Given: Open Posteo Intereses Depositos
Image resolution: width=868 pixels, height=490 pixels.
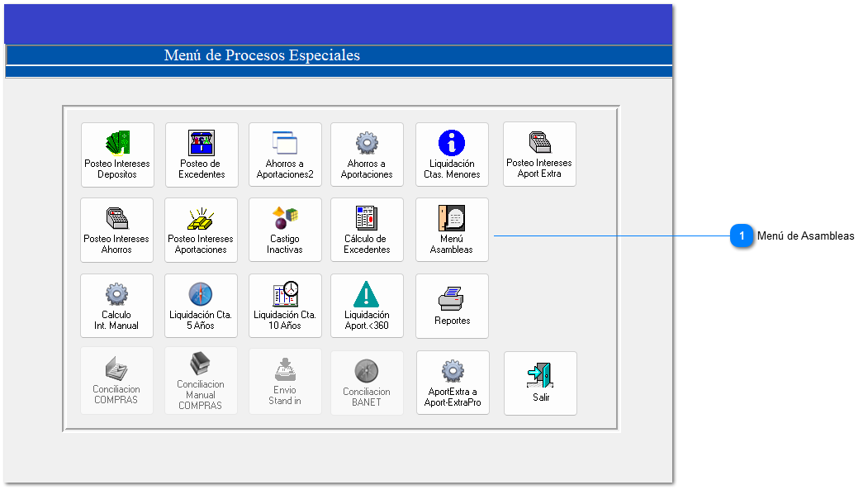Looking at the screenshot, I should pyautogui.click(x=117, y=155).
